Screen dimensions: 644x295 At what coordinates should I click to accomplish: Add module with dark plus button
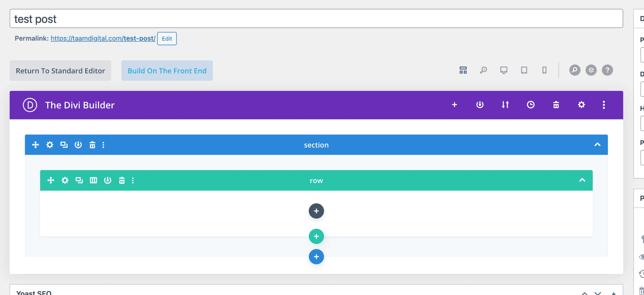(x=316, y=211)
